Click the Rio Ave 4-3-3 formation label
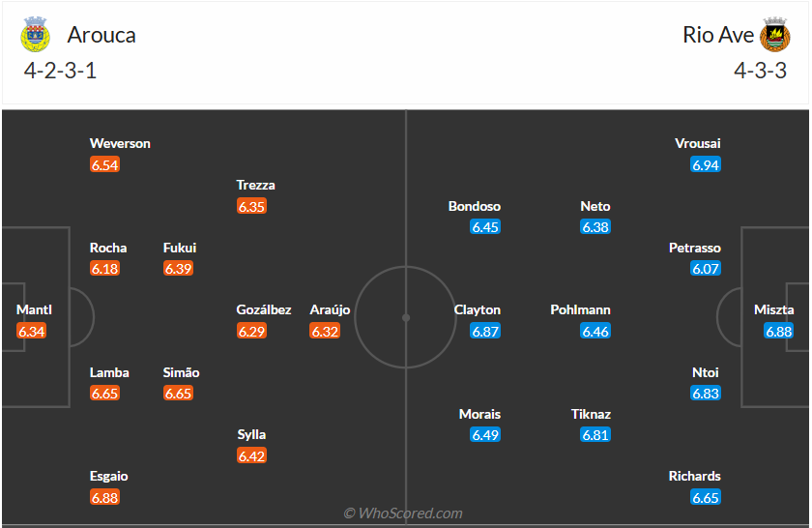812x528 pixels. [x=760, y=71]
